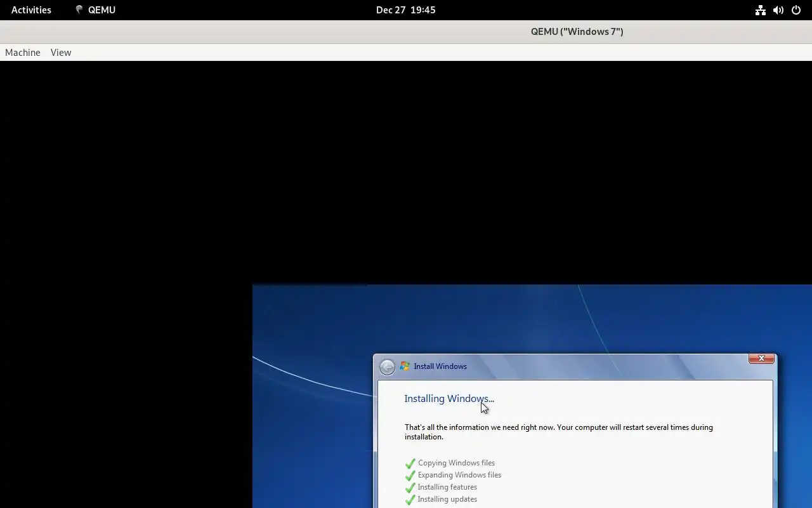Click the 'Installing Windows...' heading
The width and height of the screenshot is (812, 508).
[x=449, y=399]
